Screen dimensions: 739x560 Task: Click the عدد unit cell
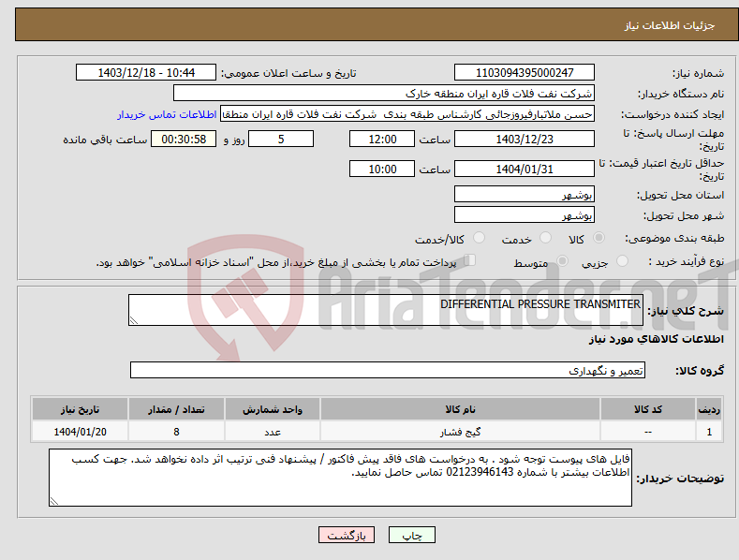pyautogui.click(x=273, y=432)
